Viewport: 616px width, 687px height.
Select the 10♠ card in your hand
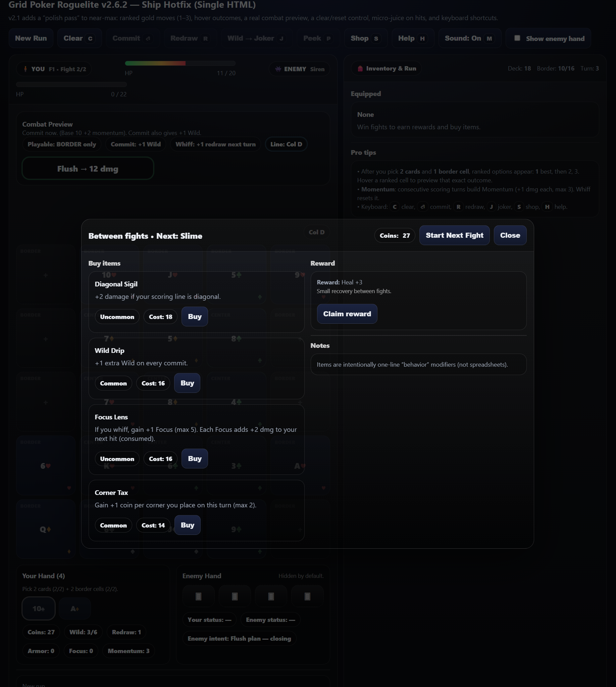point(39,608)
